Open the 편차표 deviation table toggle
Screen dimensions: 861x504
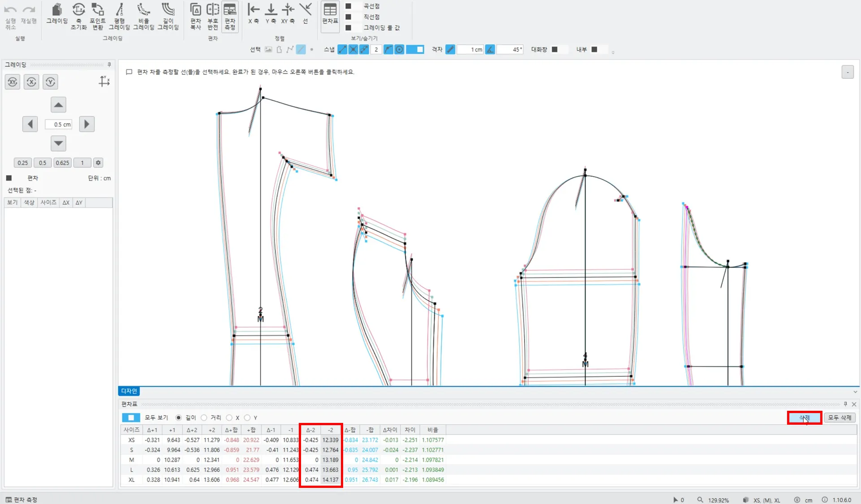coord(330,13)
